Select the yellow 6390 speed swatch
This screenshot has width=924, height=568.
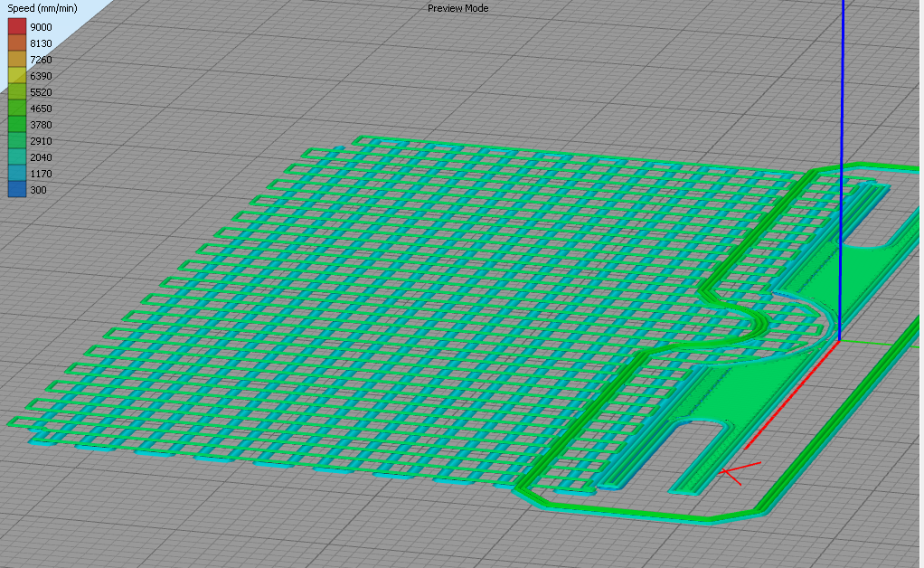point(17,75)
